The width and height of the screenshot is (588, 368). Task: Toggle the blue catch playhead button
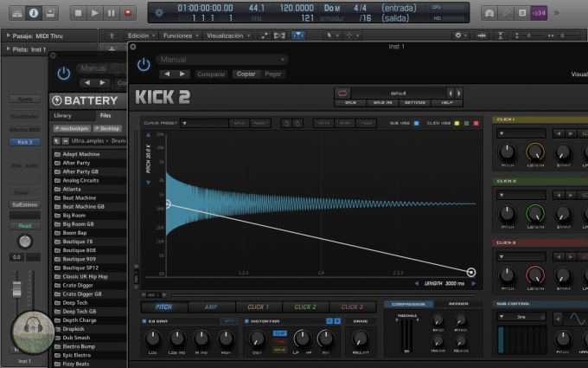[298, 36]
